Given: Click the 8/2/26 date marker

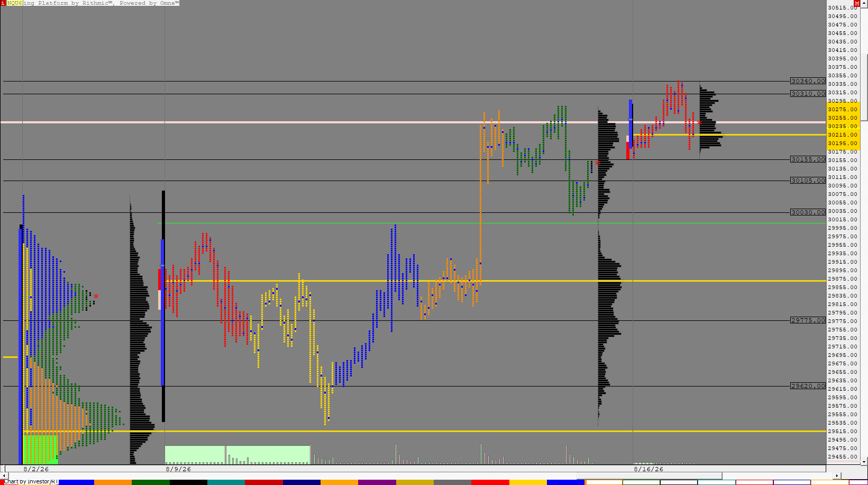Looking at the screenshot, I should point(36,469).
